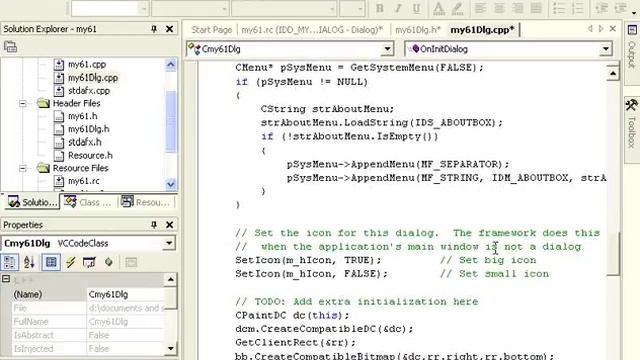Toggle the Properties grid view button
The image size is (640, 360).
click(x=51, y=262)
